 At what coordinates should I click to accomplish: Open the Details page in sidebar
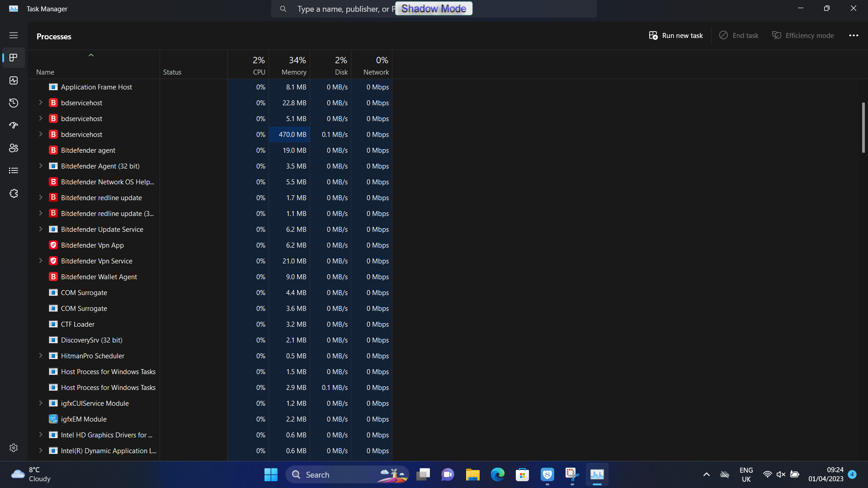point(14,171)
